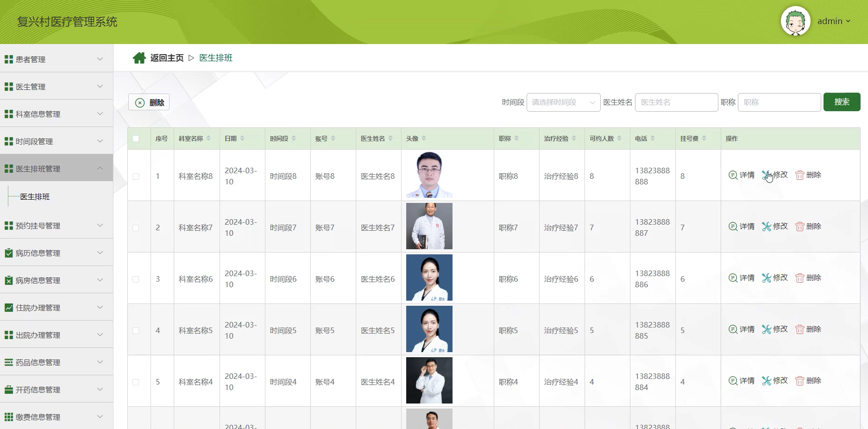Check the box for row 4 科室名称5

136,331
